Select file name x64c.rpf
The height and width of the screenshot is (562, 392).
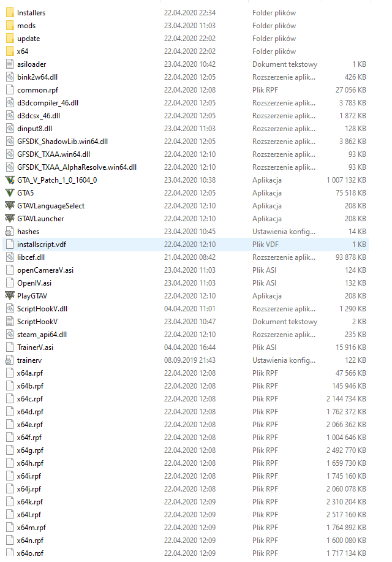tap(30, 399)
